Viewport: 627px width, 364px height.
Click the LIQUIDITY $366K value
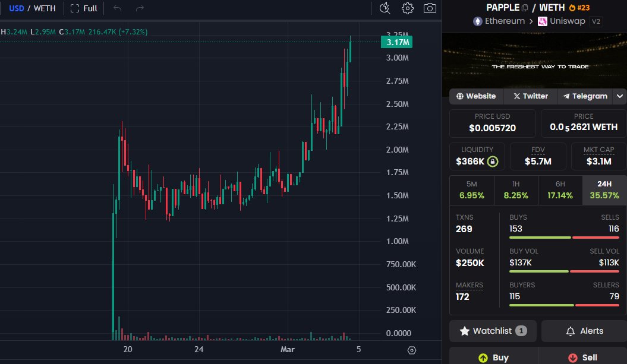pos(470,162)
